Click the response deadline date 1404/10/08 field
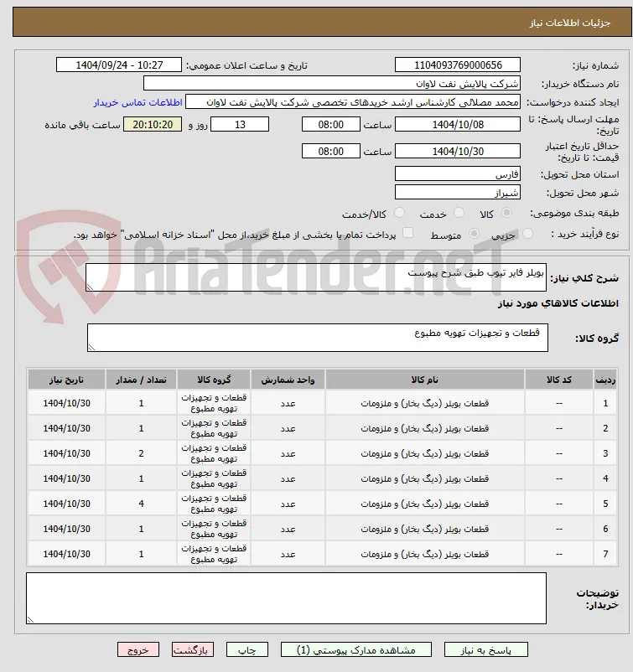This screenshot has height=672, width=633. point(458,124)
